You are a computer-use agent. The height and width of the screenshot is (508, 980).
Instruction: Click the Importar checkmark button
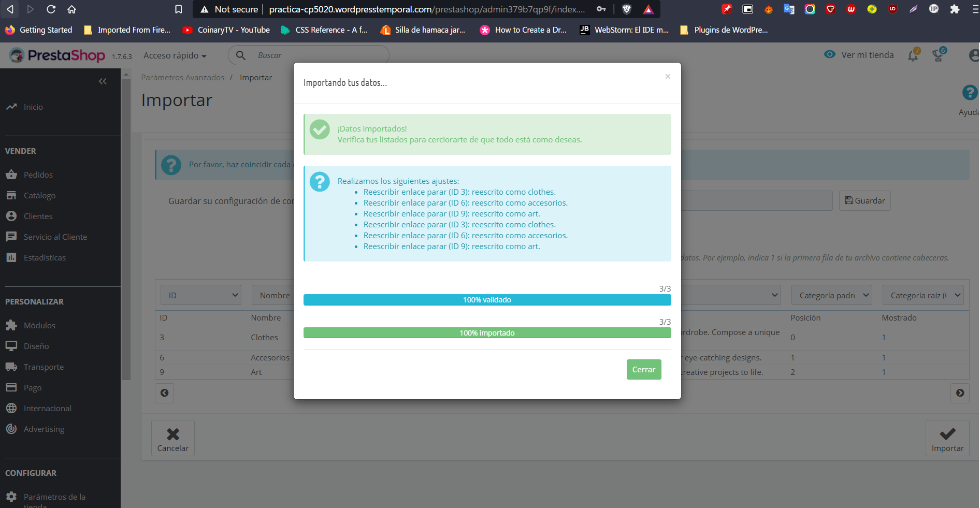(x=947, y=438)
